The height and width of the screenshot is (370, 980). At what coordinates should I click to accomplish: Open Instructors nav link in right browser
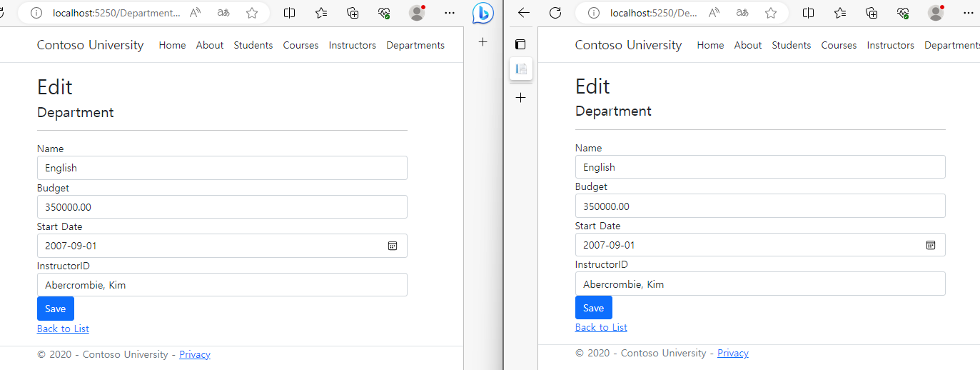[891, 45]
